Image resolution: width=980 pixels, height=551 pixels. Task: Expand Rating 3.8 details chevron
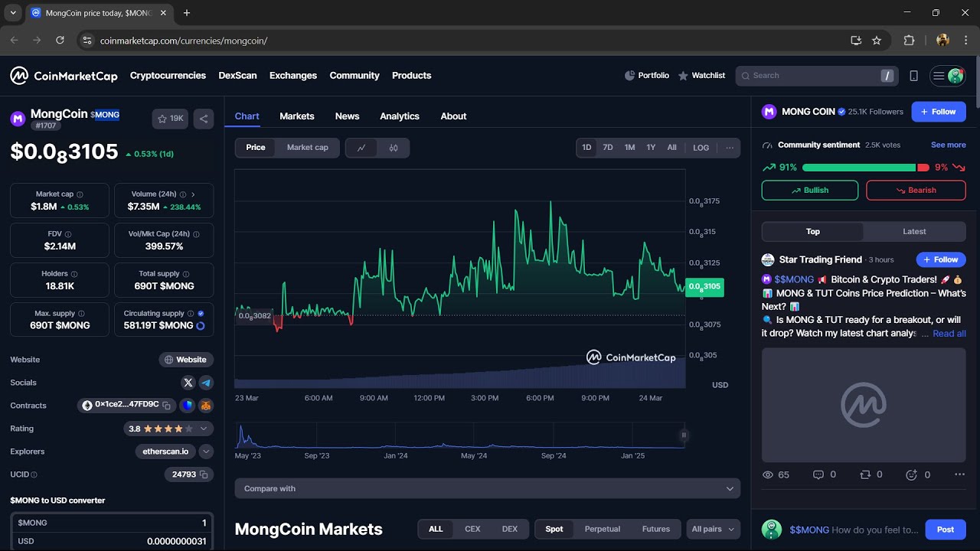(x=204, y=429)
